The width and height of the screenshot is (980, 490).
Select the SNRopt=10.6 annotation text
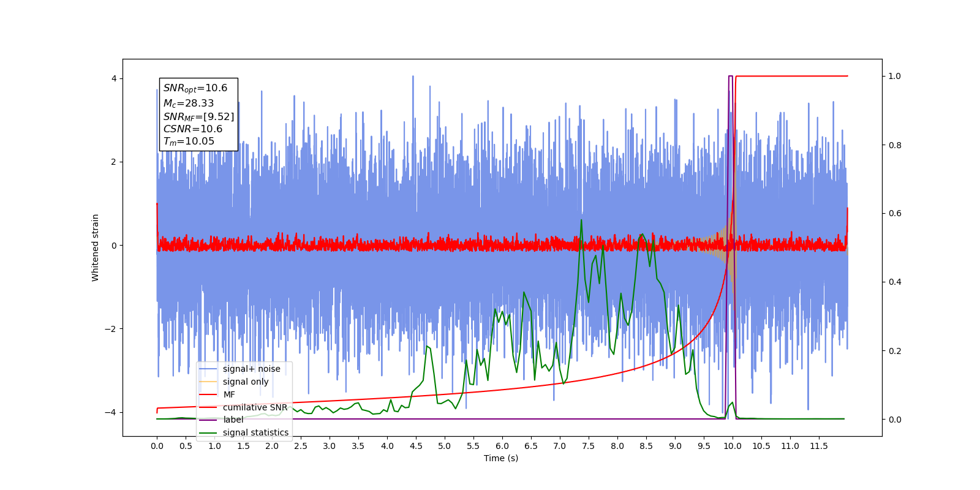tap(195, 88)
